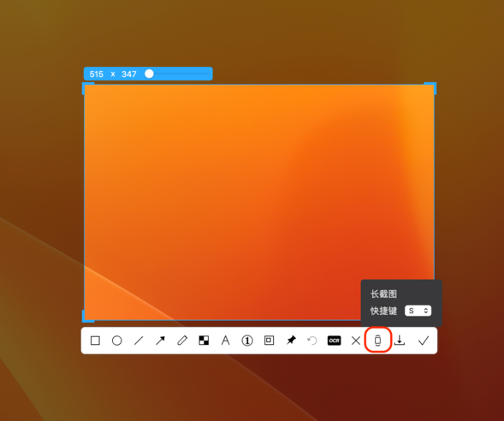Image resolution: width=504 pixels, height=421 pixels.
Task: Add a numbered step marker
Action: pos(247,341)
